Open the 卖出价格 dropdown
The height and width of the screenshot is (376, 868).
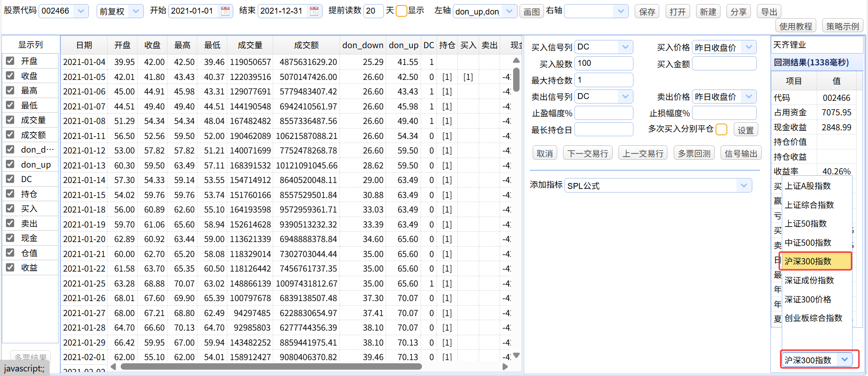[749, 96]
